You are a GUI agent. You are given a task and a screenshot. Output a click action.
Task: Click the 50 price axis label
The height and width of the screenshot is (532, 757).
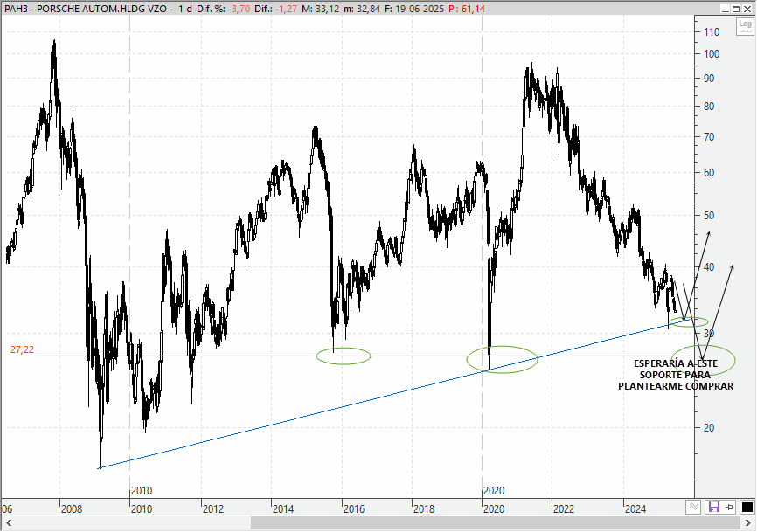[x=709, y=216]
